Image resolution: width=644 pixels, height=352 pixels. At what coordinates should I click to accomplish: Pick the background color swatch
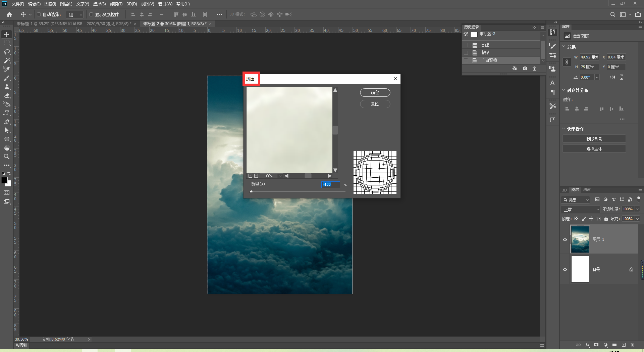[9, 184]
